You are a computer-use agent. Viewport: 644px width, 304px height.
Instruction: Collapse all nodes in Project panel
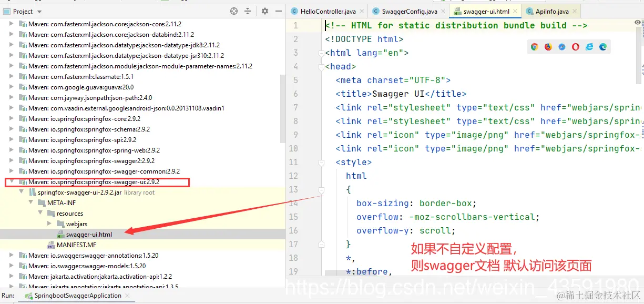click(x=249, y=11)
